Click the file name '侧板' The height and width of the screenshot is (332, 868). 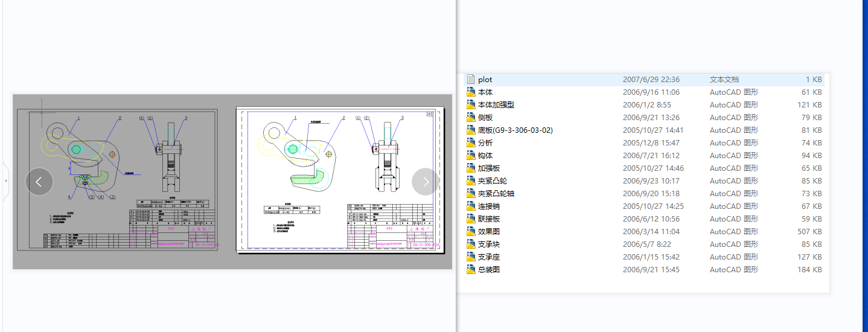(485, 118)
